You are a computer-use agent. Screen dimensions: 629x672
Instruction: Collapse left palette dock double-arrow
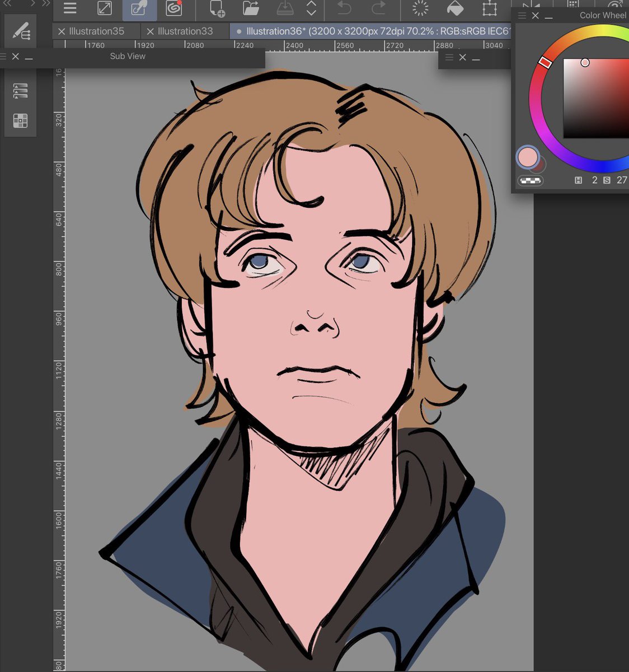[7, 3]
